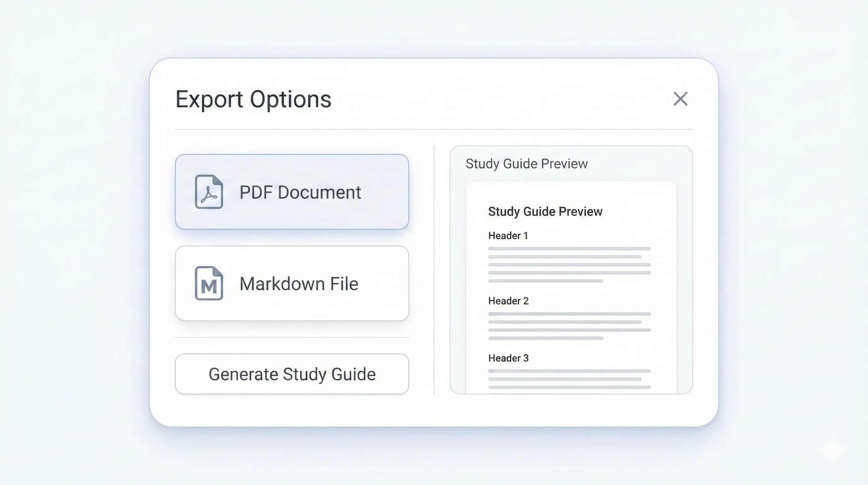Viewport: 868px width, 485px height.
Task: Click the Markdown file icon
Action: [209, 284]
